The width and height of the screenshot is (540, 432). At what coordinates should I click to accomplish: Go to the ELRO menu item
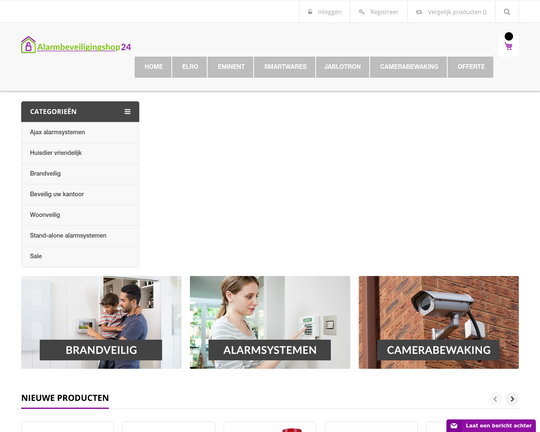tap(190, 67)
